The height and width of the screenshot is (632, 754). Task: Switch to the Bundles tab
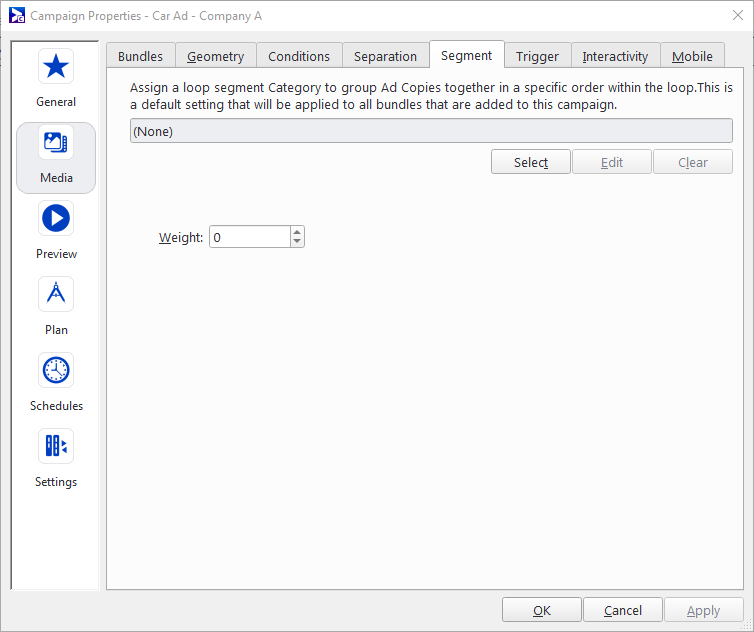[140, 56]
